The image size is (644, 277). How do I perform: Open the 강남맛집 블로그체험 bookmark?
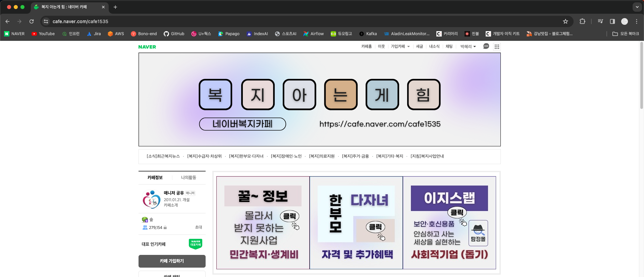tap(549, 34)
